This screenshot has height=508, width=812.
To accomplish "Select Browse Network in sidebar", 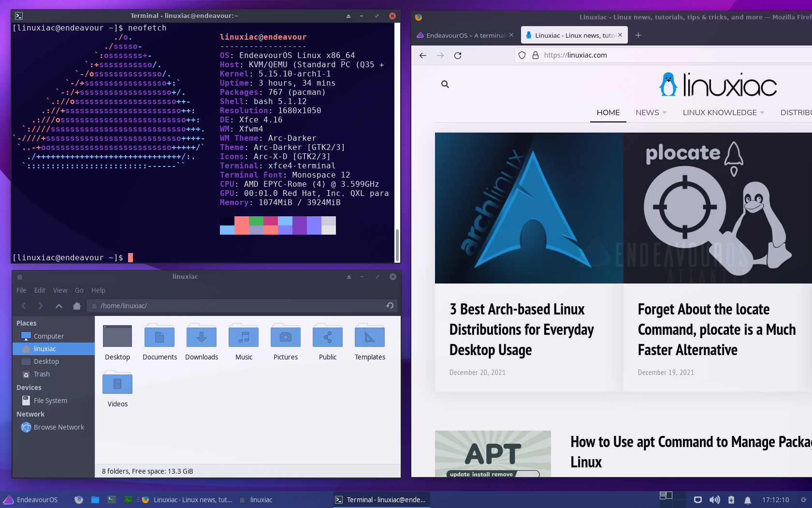I will [58, 427].
